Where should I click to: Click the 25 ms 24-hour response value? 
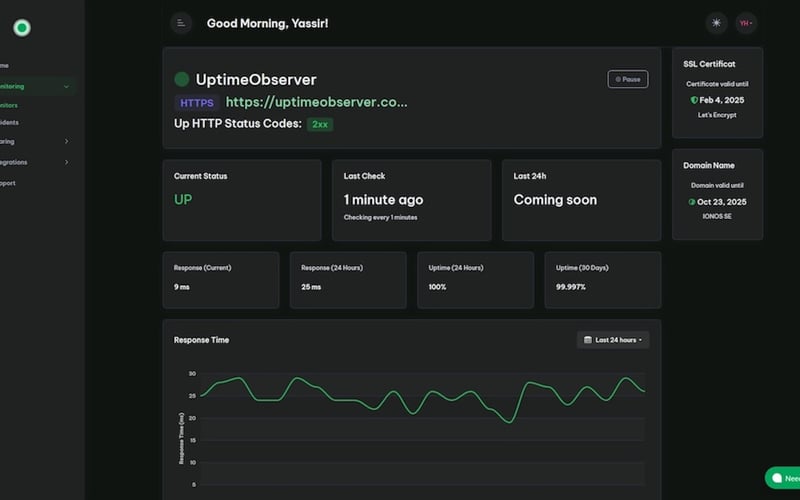click(311, 287)
